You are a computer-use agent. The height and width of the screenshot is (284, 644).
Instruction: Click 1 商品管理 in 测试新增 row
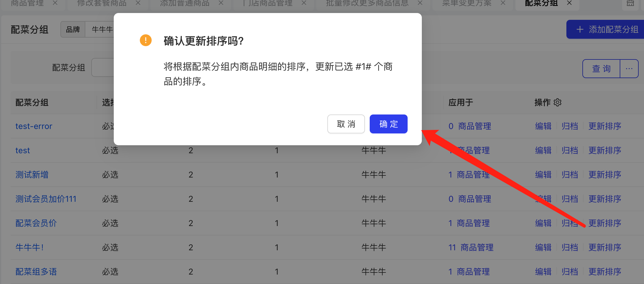click(469, 175)
